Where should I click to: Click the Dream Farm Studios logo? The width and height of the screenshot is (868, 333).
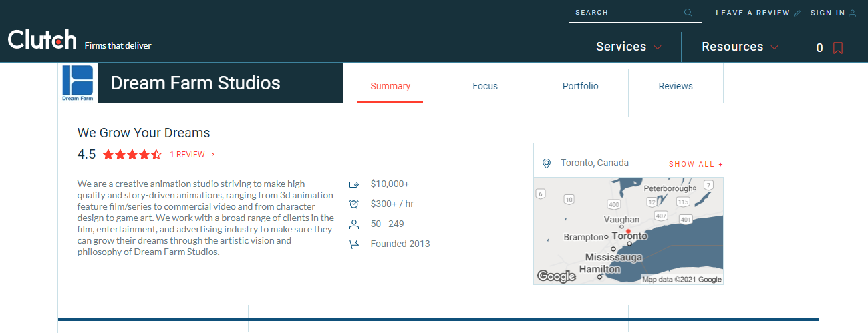[x=78, y=83]
